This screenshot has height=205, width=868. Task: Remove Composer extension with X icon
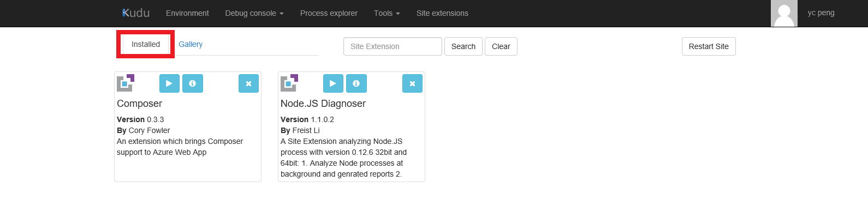click(248, 83)
